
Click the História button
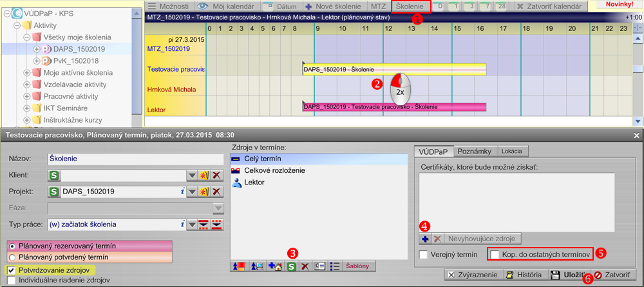tap(526, 275)
